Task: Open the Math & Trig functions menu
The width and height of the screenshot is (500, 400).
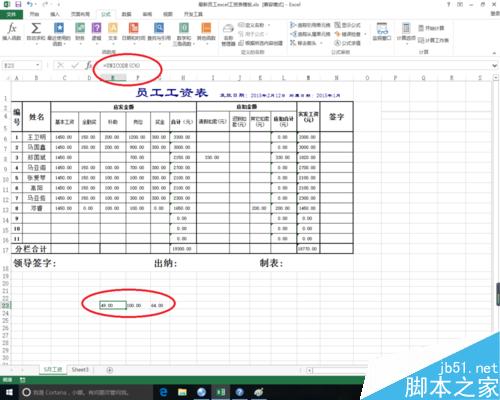Action: click(184, 33)
